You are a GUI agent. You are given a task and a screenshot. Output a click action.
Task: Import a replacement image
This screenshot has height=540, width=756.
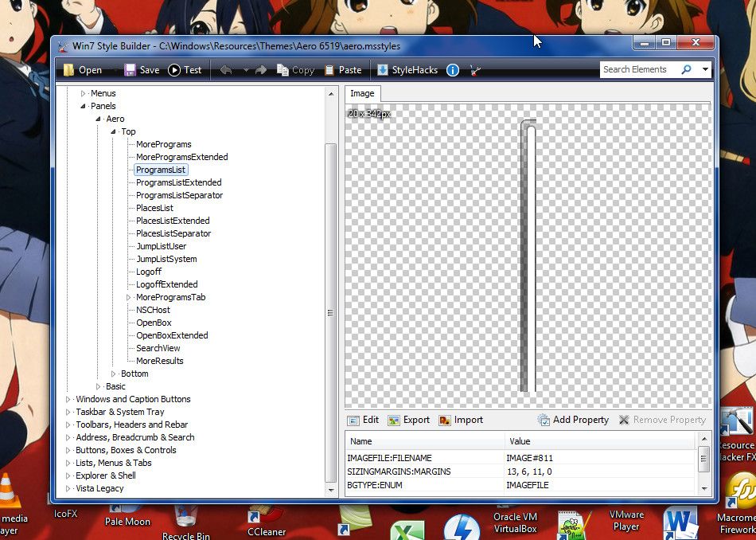coord(461,420)
